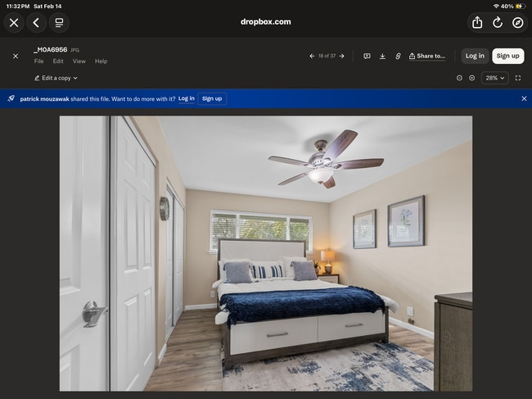The width and height of the screenshot is (532, 399).
Task: Go to the next image arrow
Action: [x=342, y=56]
